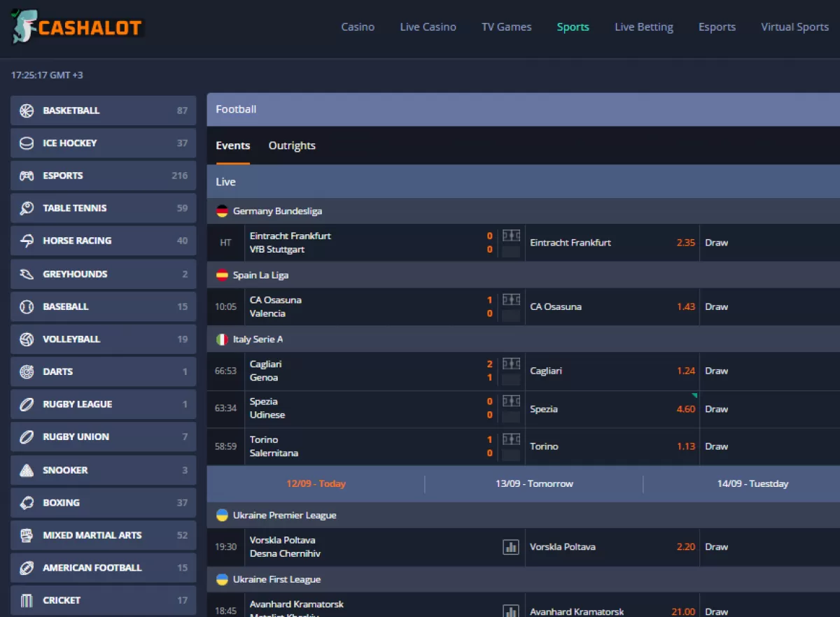Select the Darts target icon

coord(27,371)
